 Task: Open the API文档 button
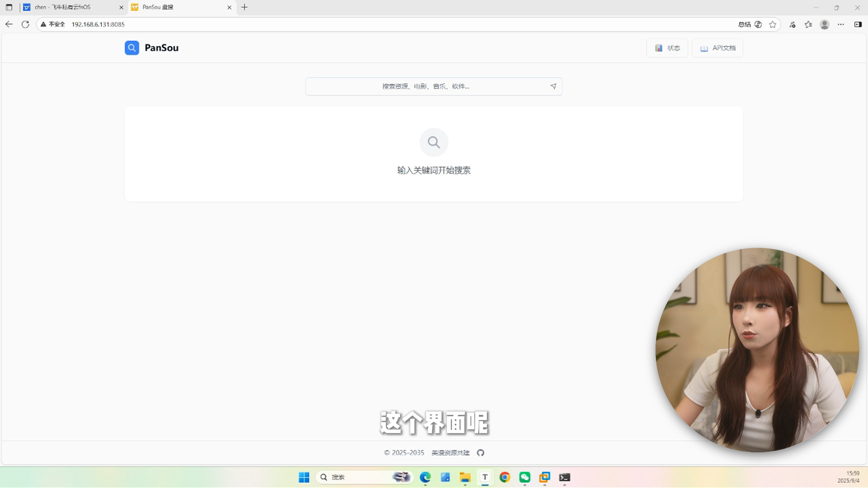[717, 48]
